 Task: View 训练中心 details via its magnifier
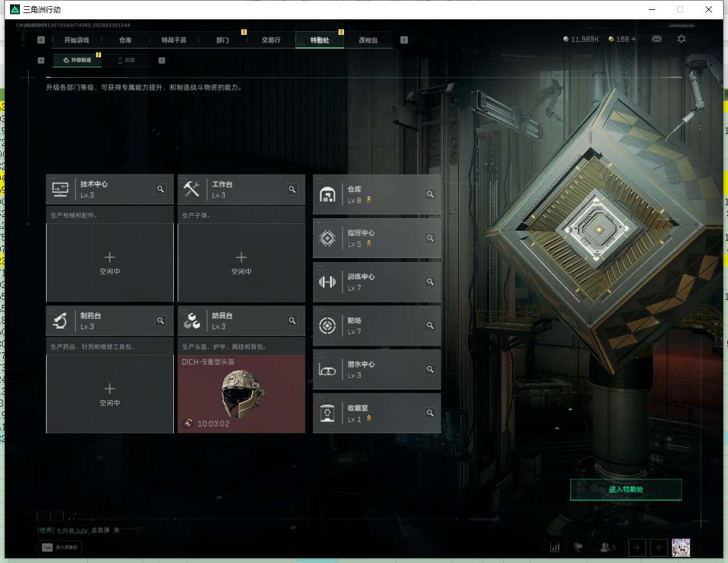[x=431, y=282]
